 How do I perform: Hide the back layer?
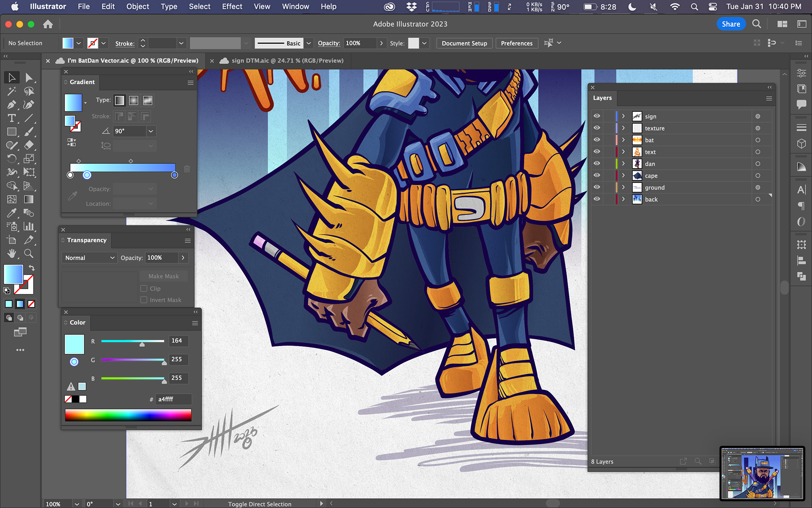597,199
